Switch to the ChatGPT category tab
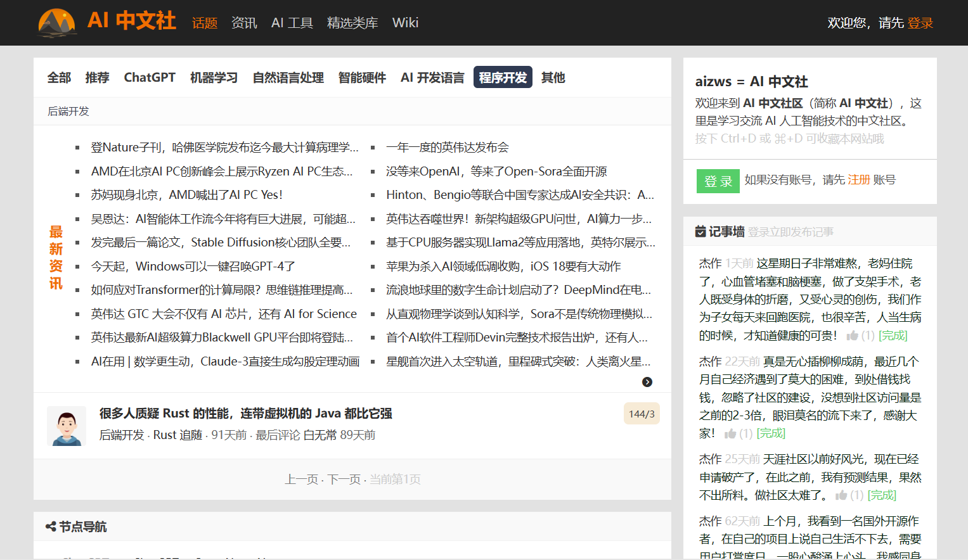Viewport: 968px width, 560px height. click(150, 77)
